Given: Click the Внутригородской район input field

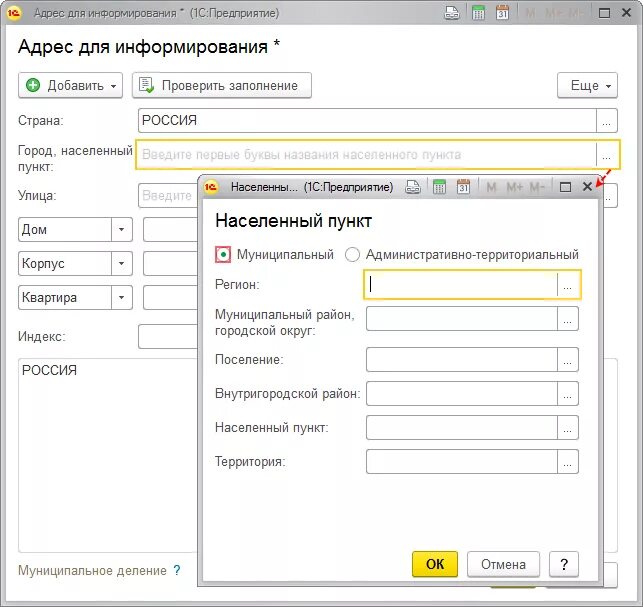Looking at the screenshot, I should coord(462,394).
